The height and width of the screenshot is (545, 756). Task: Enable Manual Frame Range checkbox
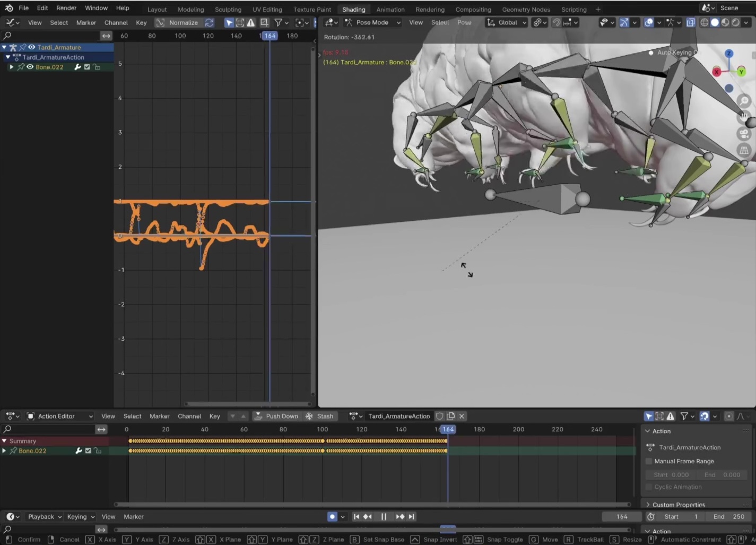(649, 461)
